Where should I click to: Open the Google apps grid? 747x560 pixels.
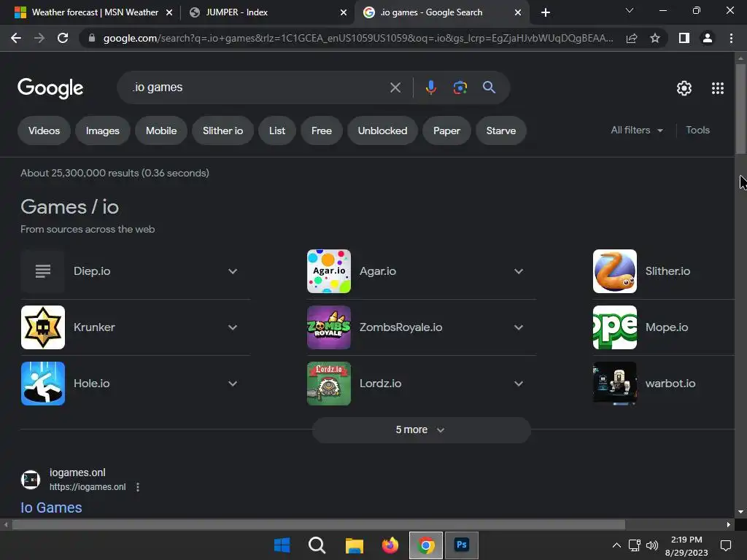point(718,88)
